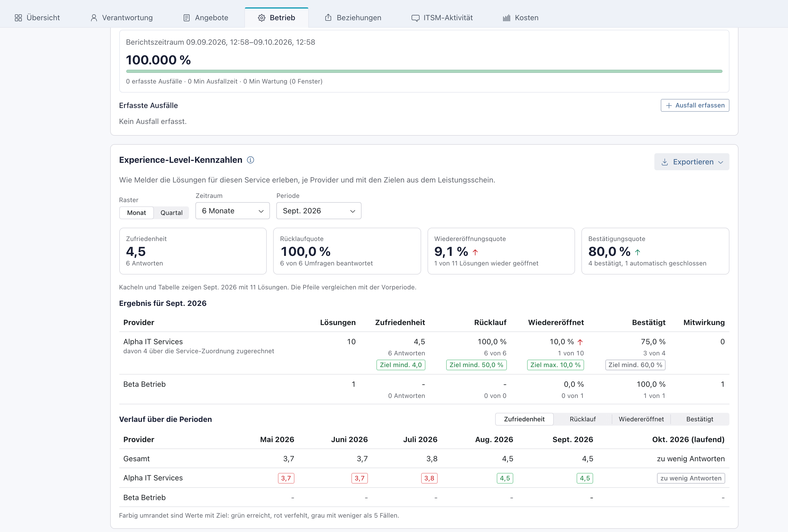The height and width of the screenshot is (532, 788).
Task: Click red arrow next to Alpha 10,0 %
Action: [580, 342]
